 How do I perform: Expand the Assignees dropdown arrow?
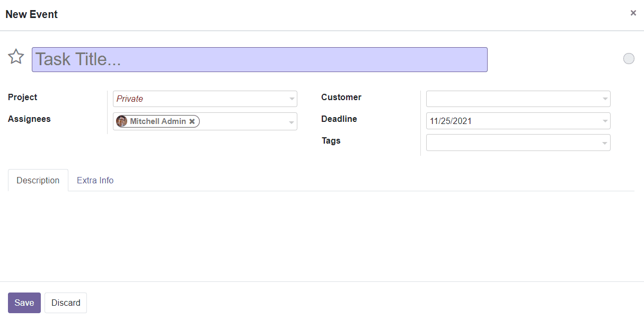291,121
